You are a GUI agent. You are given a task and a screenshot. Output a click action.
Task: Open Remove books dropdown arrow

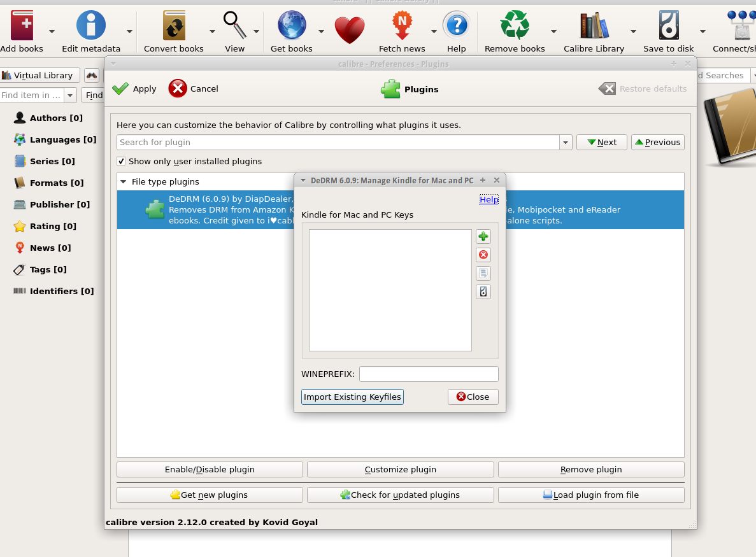click(553, 32)
